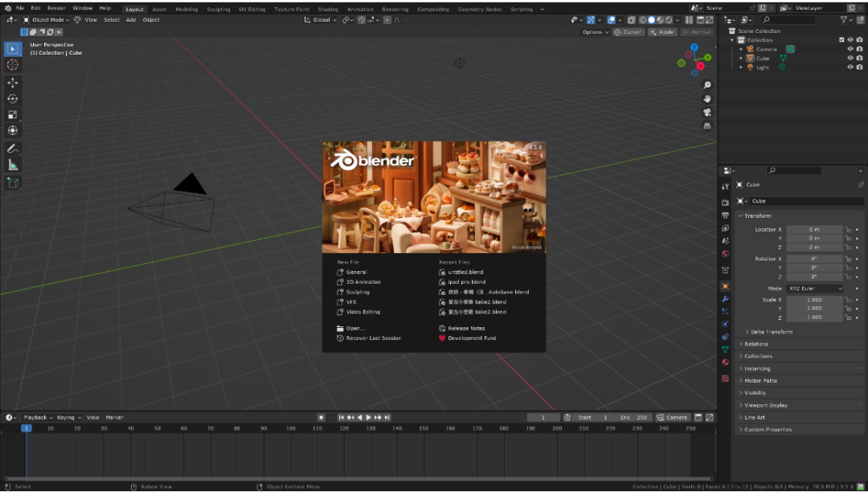The height and width of the screenshot is (492, 868).
Task: Activate the Move tool
Action: (x=13, y=83)
